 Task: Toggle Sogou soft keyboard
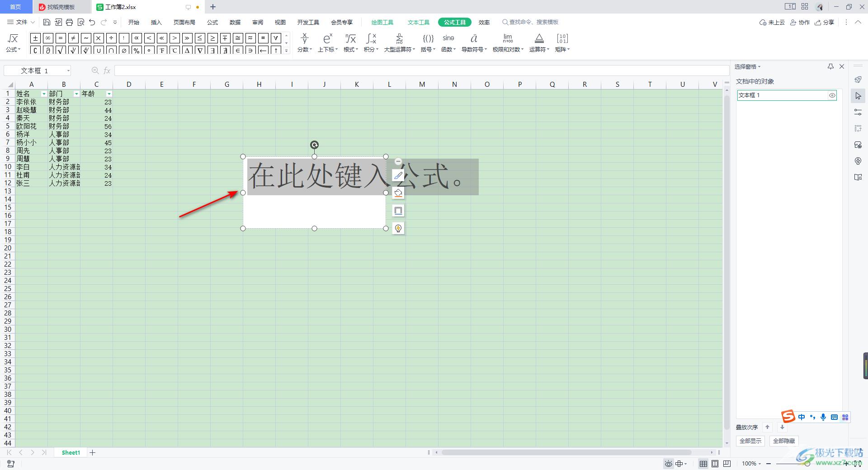click(x=834, y=417)
